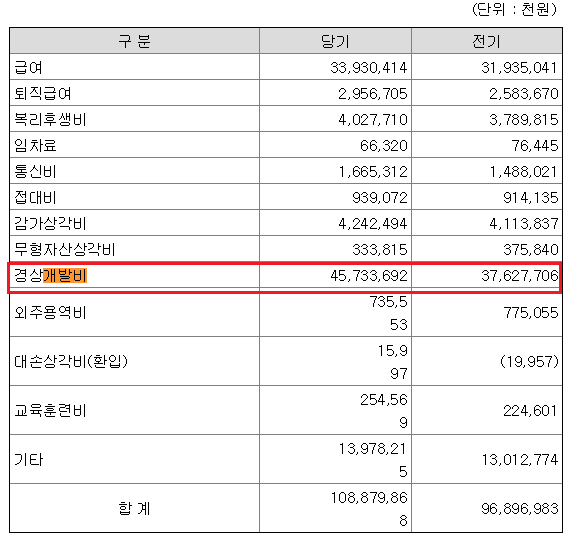Click the value 2,956,705
This screenshot has width=566, height=540.
[x=373, y=94]
